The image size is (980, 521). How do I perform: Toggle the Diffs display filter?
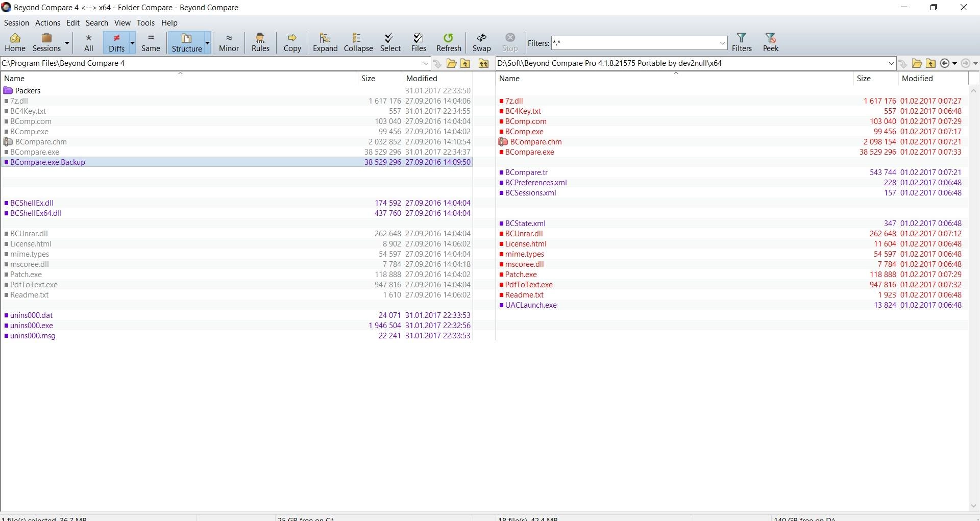point(116,42)
